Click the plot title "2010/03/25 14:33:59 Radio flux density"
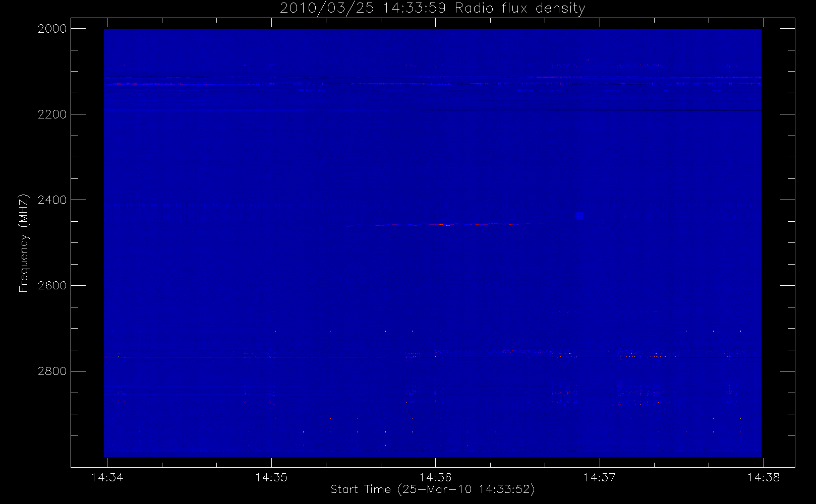 tap(433, 9)
